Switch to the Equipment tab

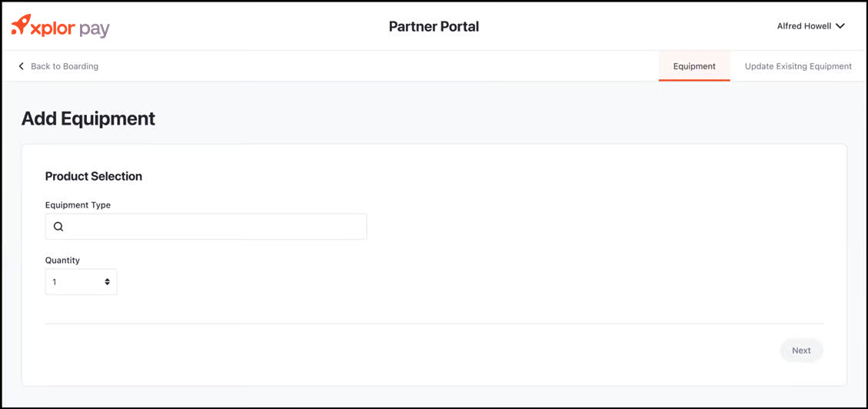coord(694,66)
